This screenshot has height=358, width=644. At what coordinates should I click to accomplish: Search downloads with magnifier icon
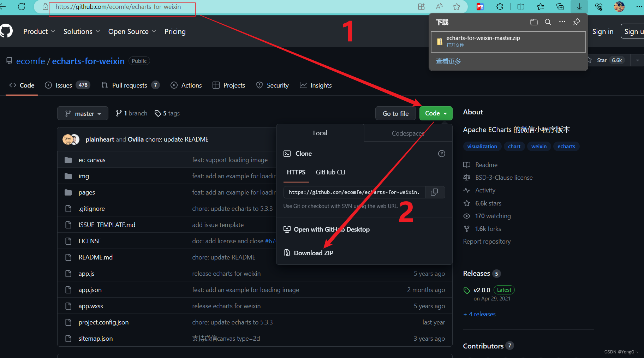tap(548, 22)
